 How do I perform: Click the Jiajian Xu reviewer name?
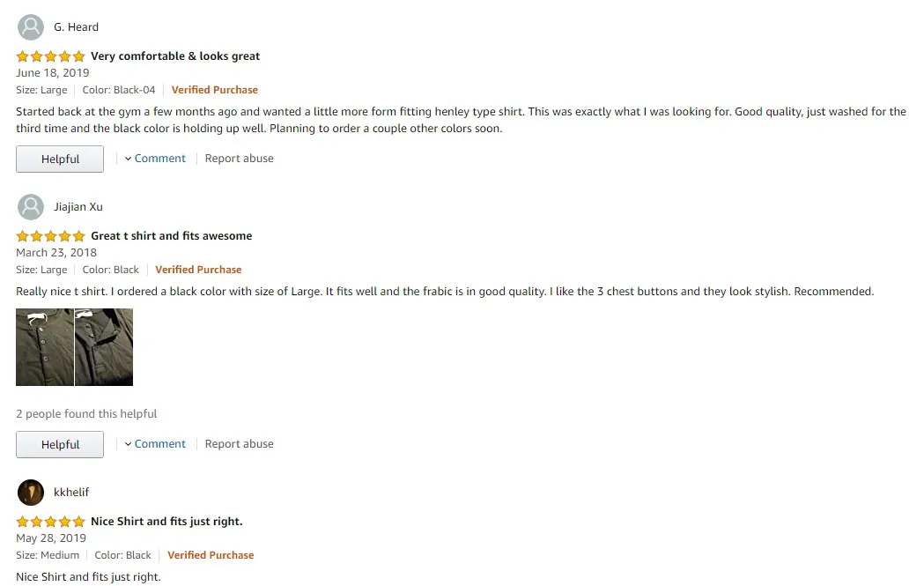78,207
